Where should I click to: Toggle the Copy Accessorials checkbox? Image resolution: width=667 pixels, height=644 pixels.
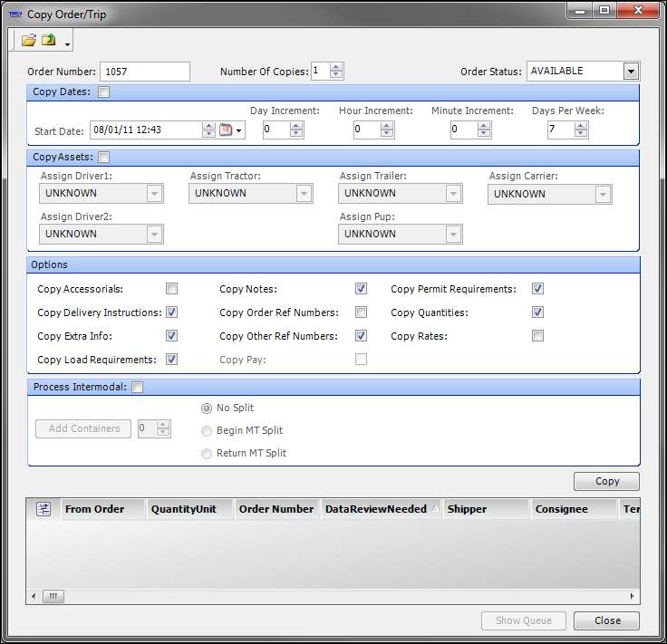171,289
